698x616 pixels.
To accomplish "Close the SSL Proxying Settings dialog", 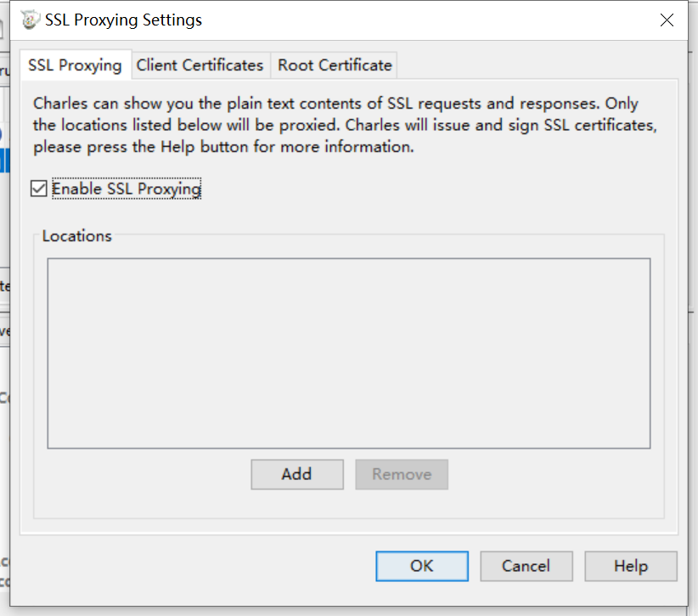I will (x=667, y=20).
